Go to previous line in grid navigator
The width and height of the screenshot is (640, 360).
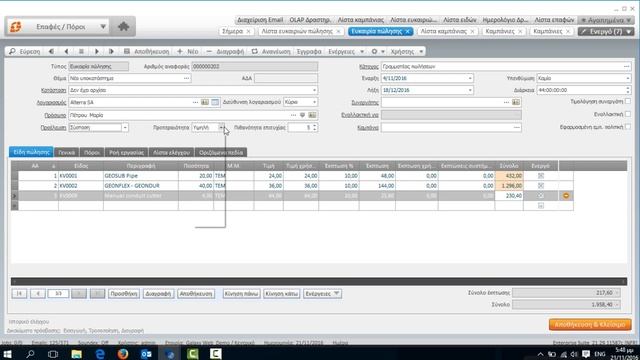[38, 293]
